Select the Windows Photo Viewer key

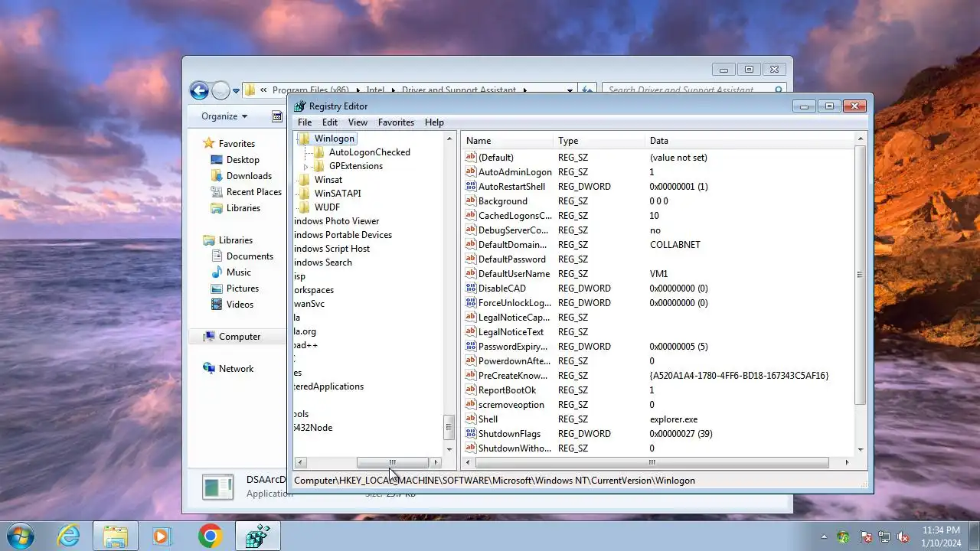click(336, 221)
